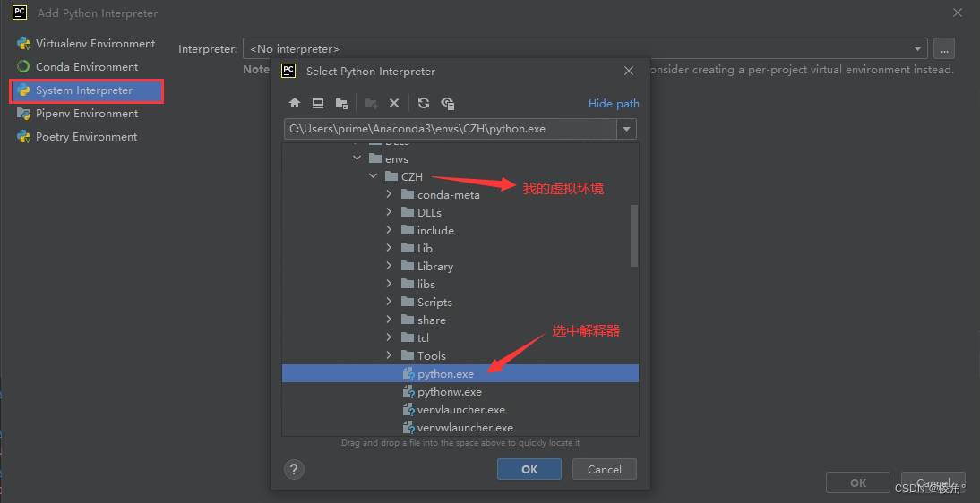This screenshot has width=980, height=503.
Task: Click OK in Select Python Interpreter dialog
Action: 529,469
